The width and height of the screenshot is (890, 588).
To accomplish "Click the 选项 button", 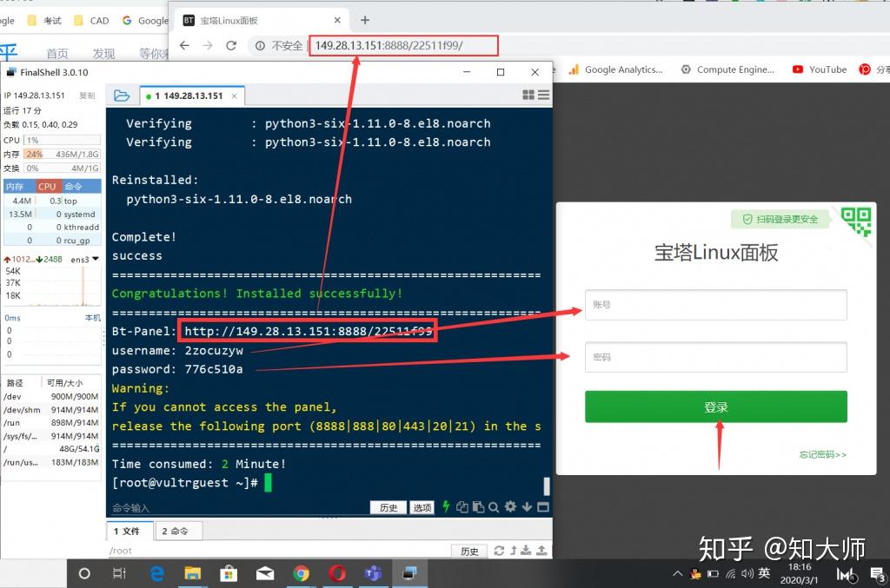I will (x=422, y=507).
